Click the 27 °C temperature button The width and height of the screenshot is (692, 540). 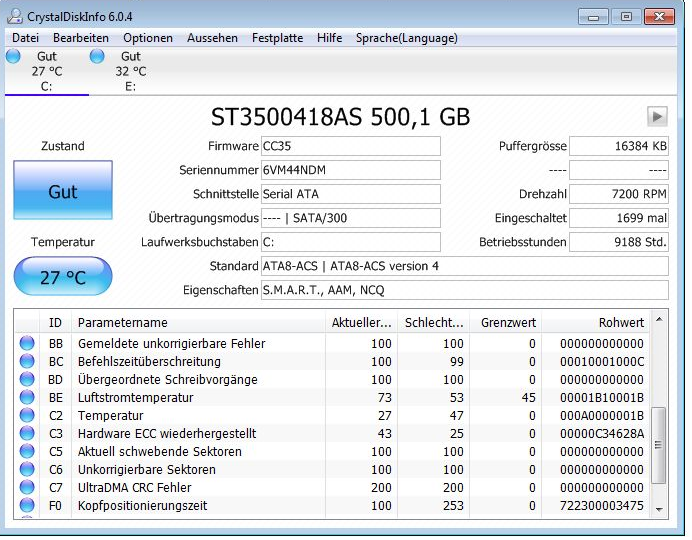pyautogui.click(x=63, y=276)
